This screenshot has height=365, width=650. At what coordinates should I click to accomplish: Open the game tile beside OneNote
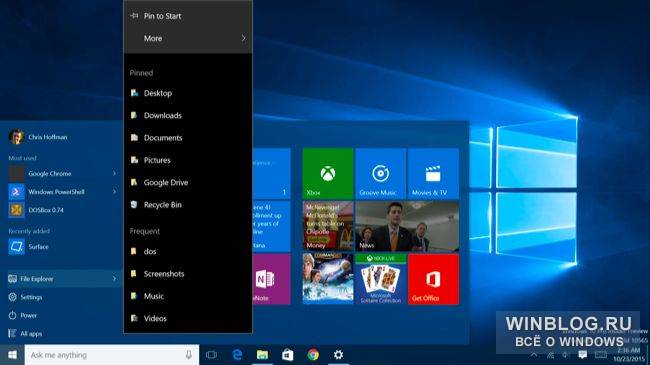click(328, 279)
